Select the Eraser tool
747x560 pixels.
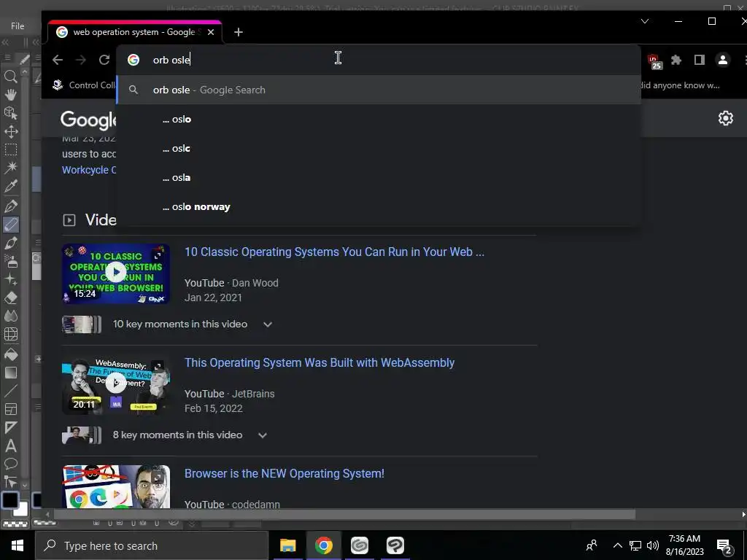pos(10,298)
